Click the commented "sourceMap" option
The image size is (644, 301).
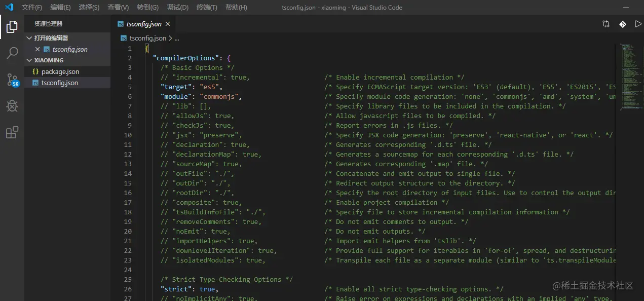click(202, 164)
